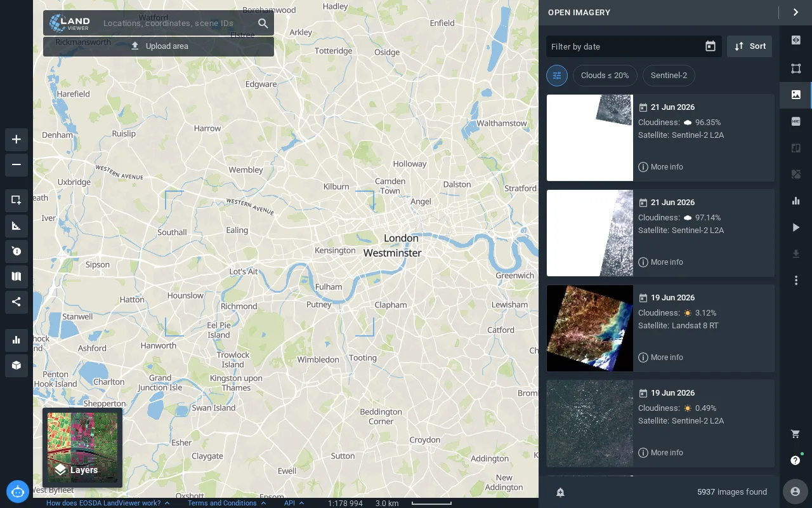The width and height of the screenshot is (812, 508).
Task: Click the Westminster label on the map
Action: 392,253
